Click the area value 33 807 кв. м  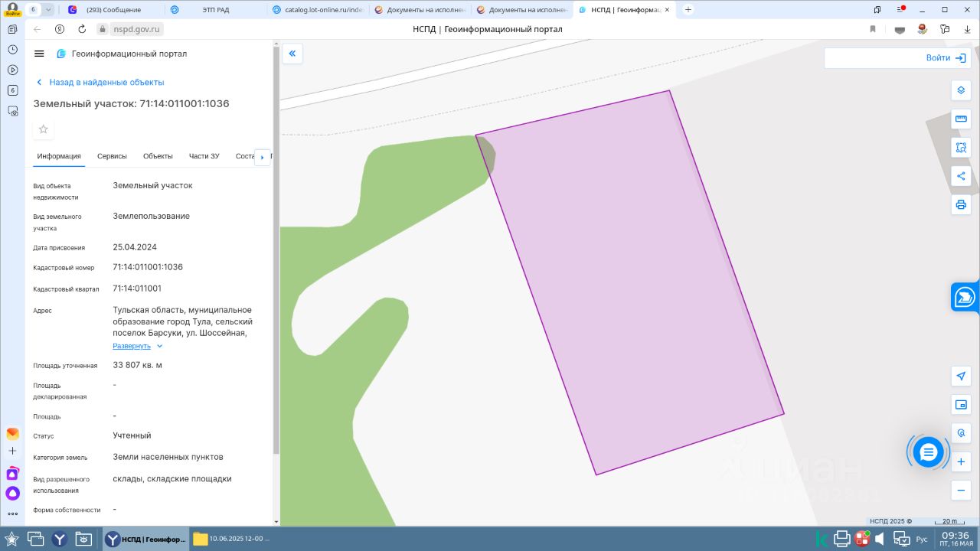click(x=138, y=365)
